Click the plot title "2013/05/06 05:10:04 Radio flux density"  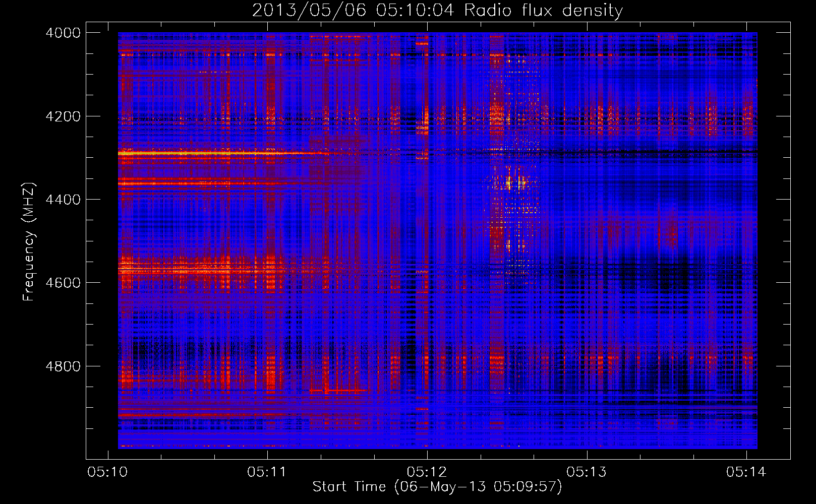point(437,10)
